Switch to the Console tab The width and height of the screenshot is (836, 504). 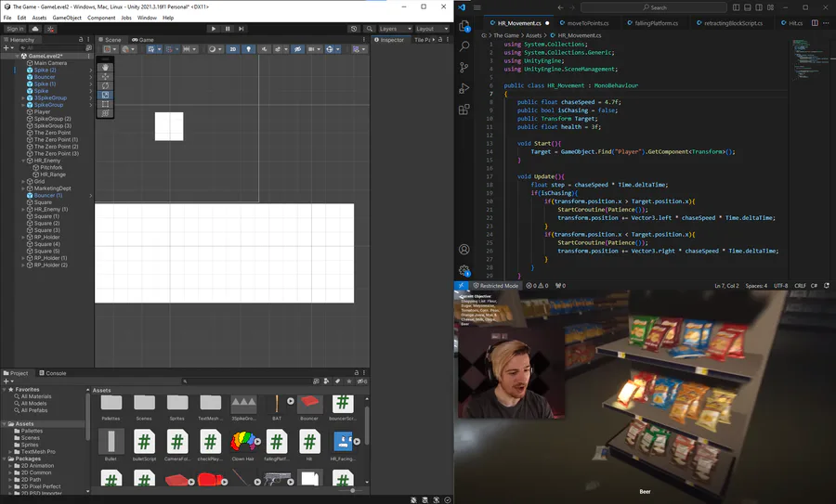[x=52, y=373]
